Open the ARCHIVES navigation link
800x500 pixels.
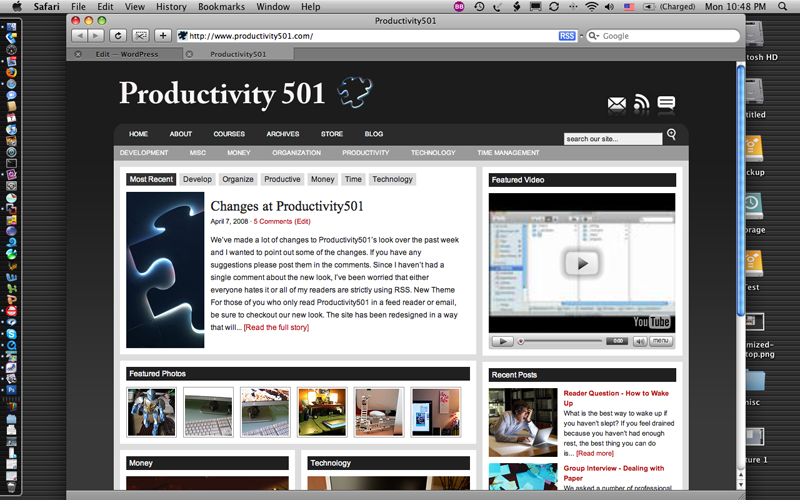(x=283, y=134)
